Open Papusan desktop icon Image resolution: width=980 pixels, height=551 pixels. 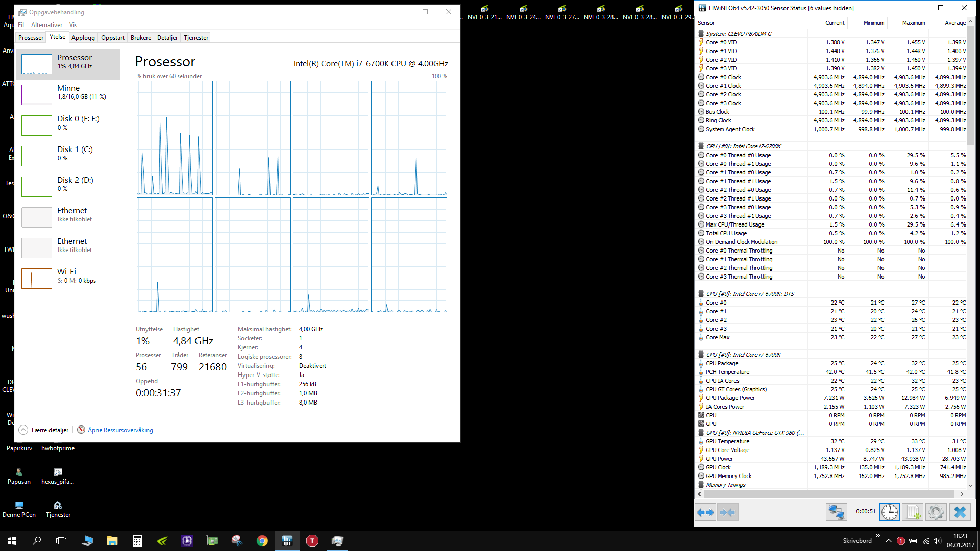click(x=19, y=476)
